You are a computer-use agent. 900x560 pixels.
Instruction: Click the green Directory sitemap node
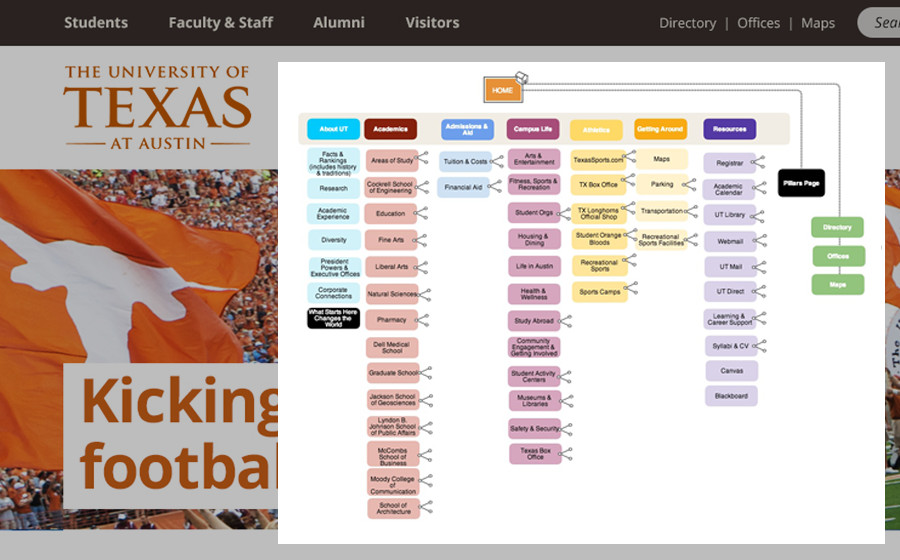click(837, 227)
